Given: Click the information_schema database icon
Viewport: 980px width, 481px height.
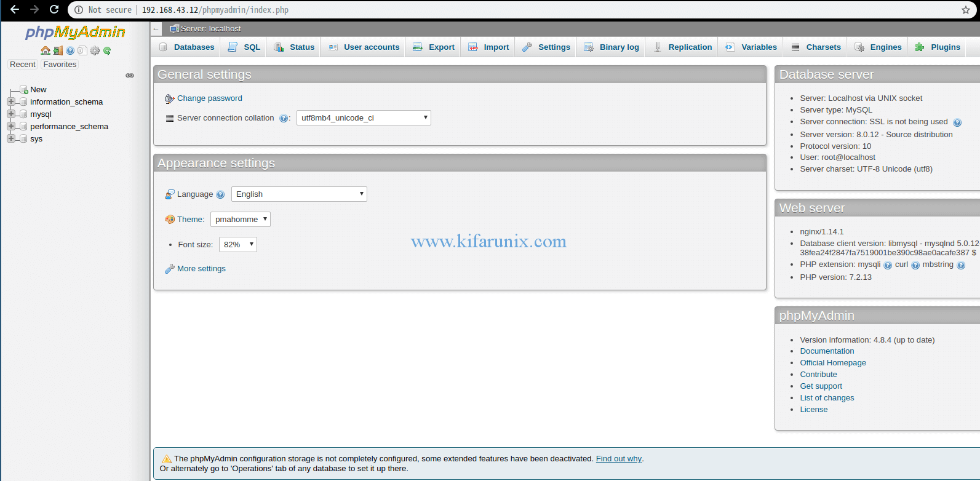Looking at the screenshot, I should (x=23, y=102).
